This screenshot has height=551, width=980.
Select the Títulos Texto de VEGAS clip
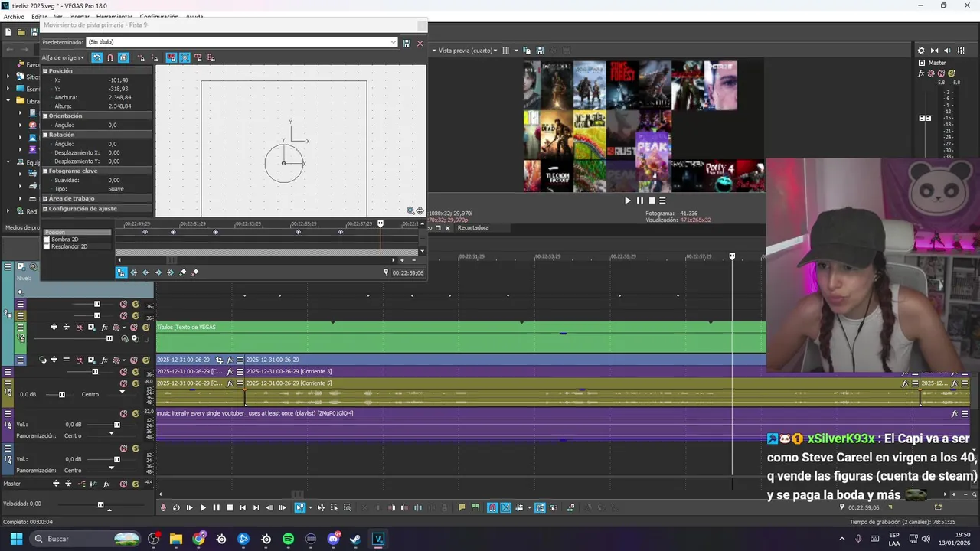pyautogui.click(x=460, y=337)
